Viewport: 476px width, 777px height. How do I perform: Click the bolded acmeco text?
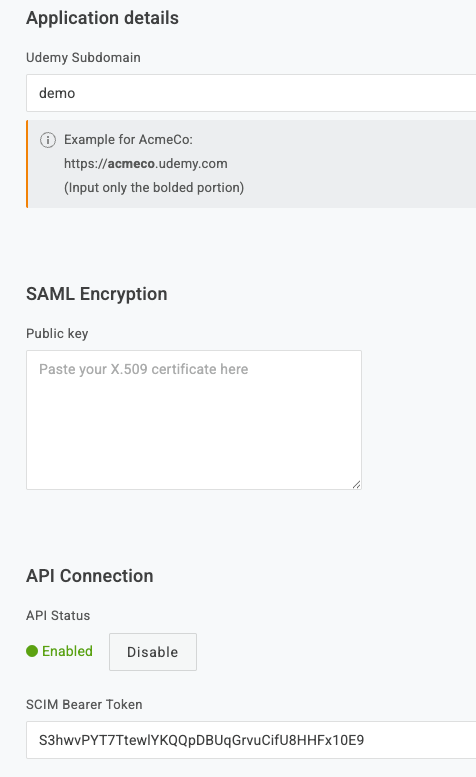pyautogui.click(x=131, y=164)
